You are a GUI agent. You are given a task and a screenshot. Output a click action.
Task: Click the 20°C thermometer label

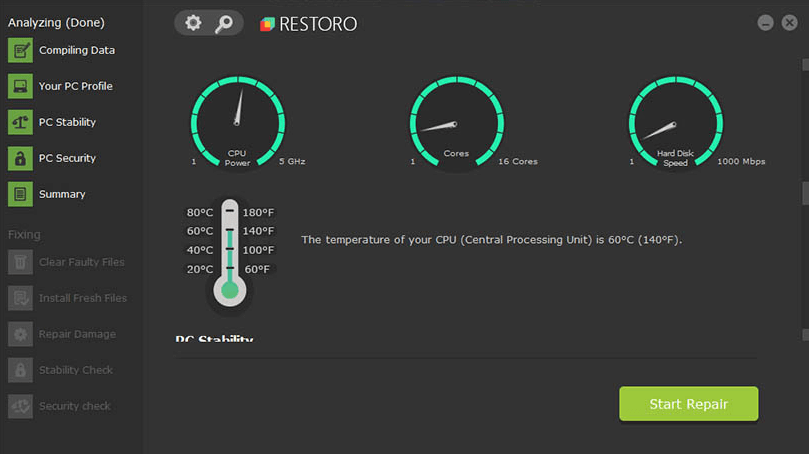point(200,269)
